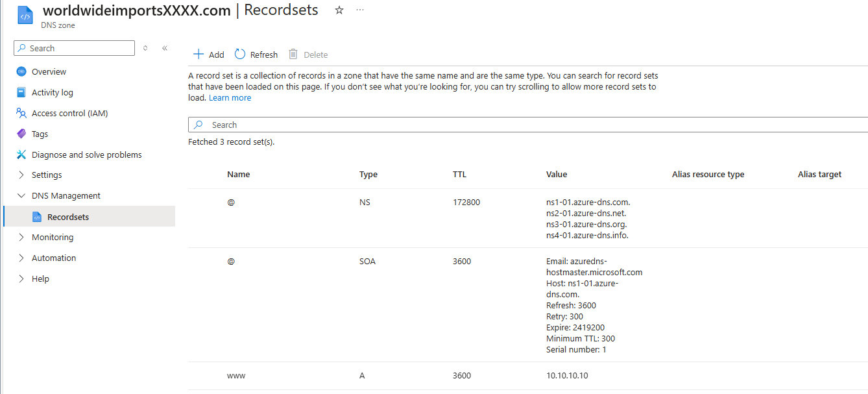The height and width of the screenshot is (394, 868).
Task: Collapse the sidebar with double chevron icon
Action: pos(165,48)
